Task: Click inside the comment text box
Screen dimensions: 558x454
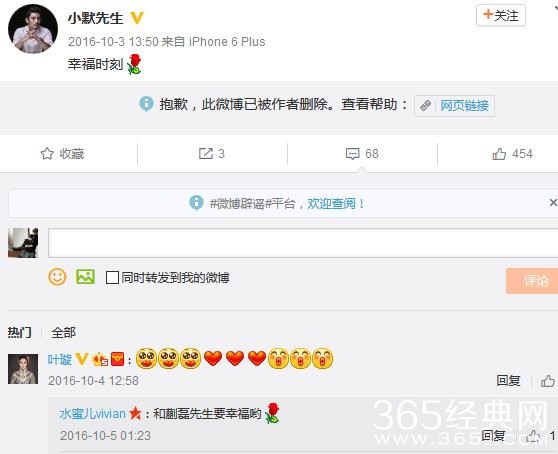Action: pos(303,243)
